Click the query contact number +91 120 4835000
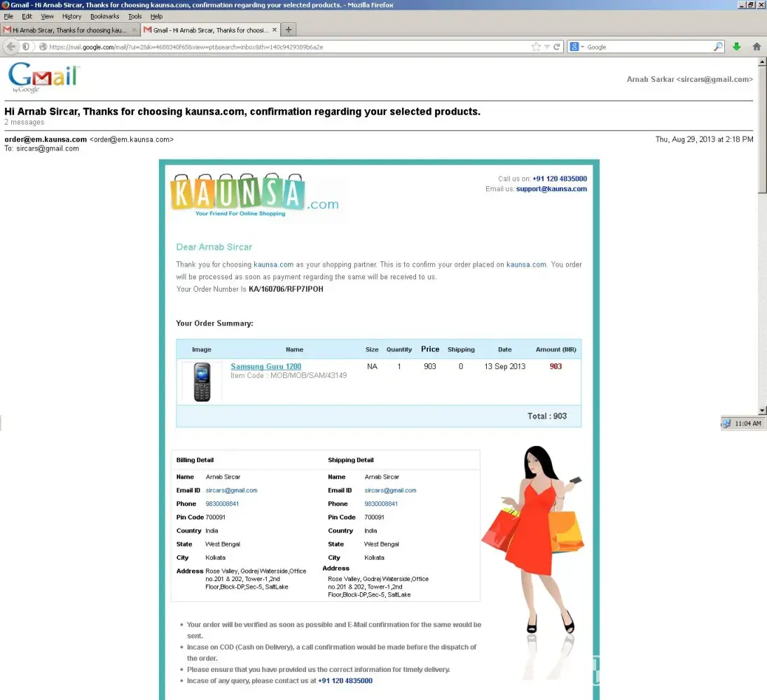This screenshot has width=767, height=700. pyautogui.click(x=345, y=680)
